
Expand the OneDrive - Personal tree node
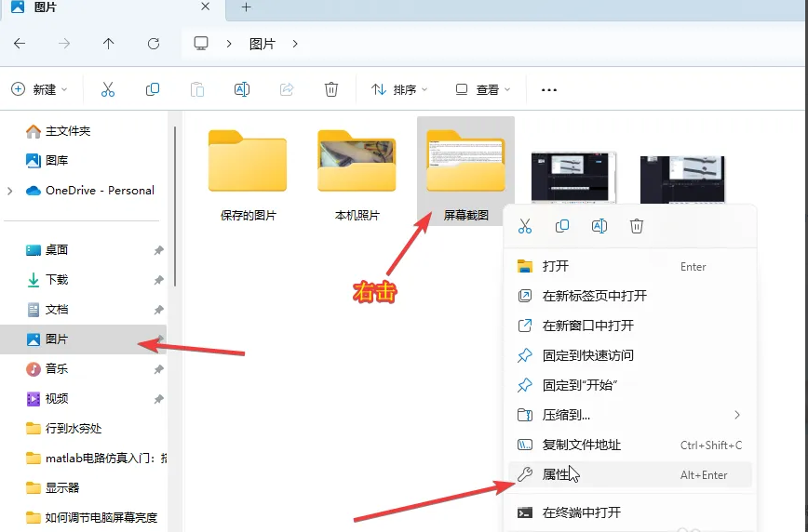pos(10,191)
